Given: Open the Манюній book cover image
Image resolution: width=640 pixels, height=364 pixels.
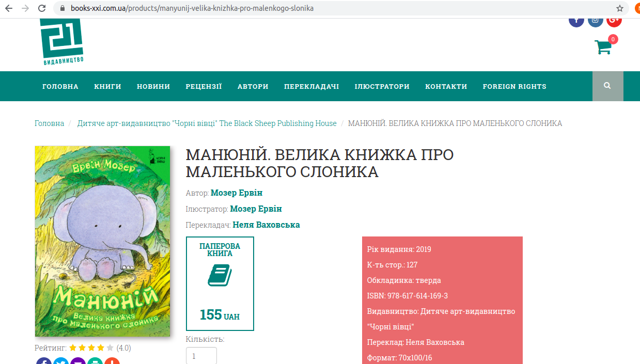Looking at the screenshot, I should [102, 241].
